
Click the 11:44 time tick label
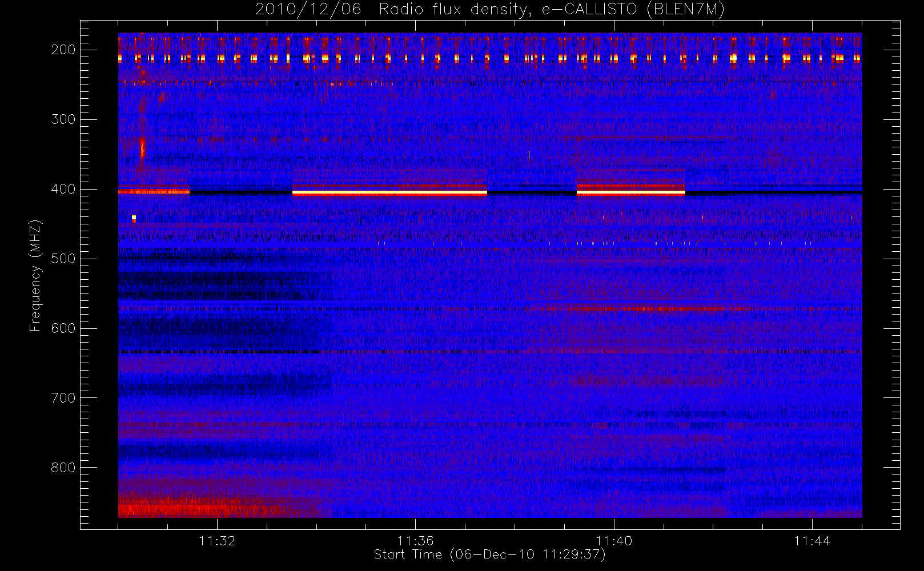tap(812, 541)
